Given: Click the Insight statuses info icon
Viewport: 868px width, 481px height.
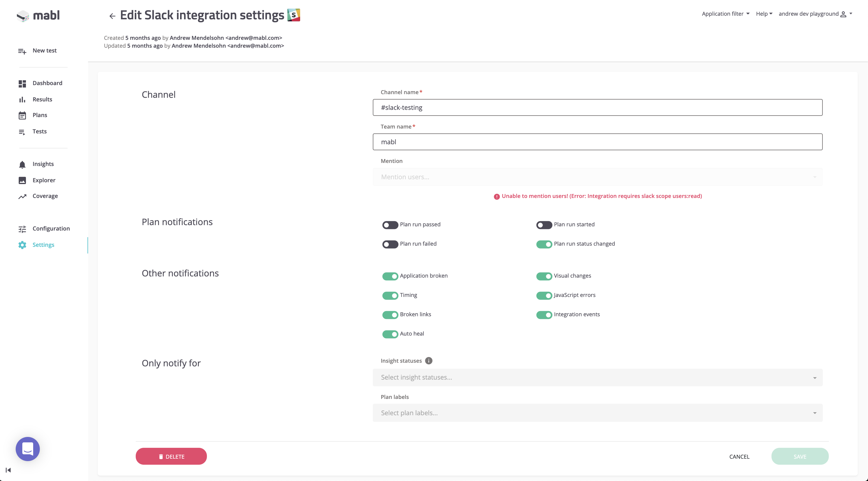Looking at the screenshot, I should click(x=429, y=361).
